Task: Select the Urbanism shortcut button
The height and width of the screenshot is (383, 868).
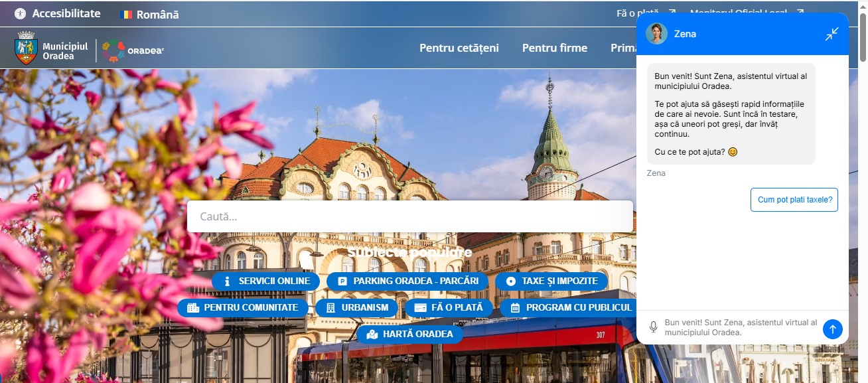Action: (356, 307)
